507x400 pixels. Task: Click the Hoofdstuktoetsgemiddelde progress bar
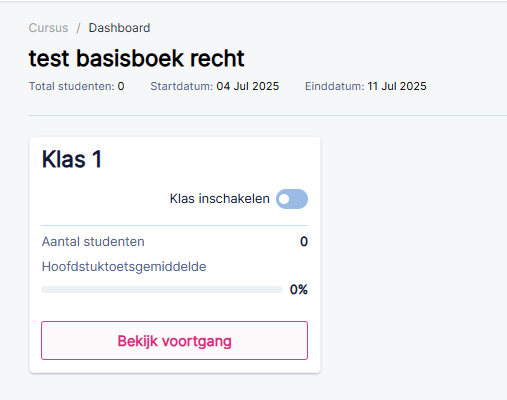[x=162, y=289]
